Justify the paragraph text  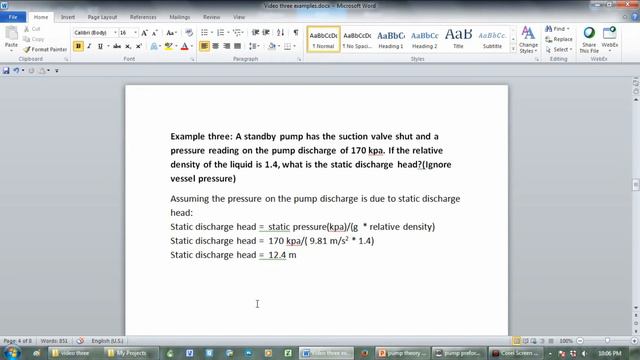pos(238,46)
